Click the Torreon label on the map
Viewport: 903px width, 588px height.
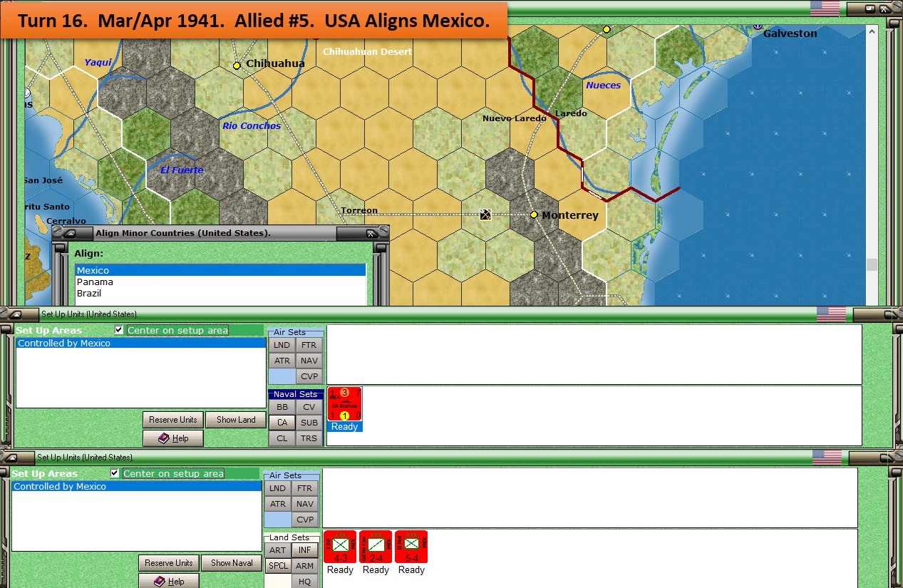pyautogui.click(x=359, y=211)
